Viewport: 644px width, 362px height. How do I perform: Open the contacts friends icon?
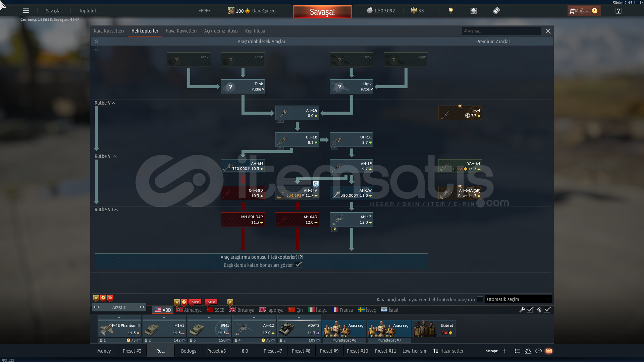tap(528, 351)
